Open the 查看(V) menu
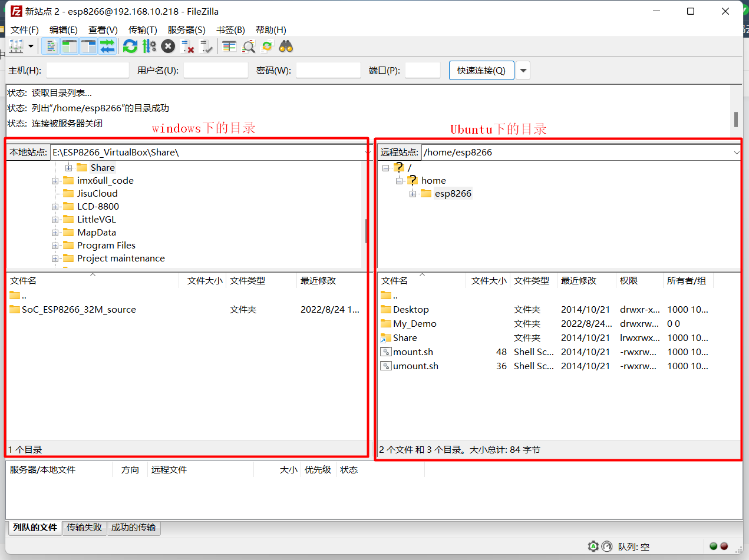This screenshot has width=749, height=560. [103, 30]
